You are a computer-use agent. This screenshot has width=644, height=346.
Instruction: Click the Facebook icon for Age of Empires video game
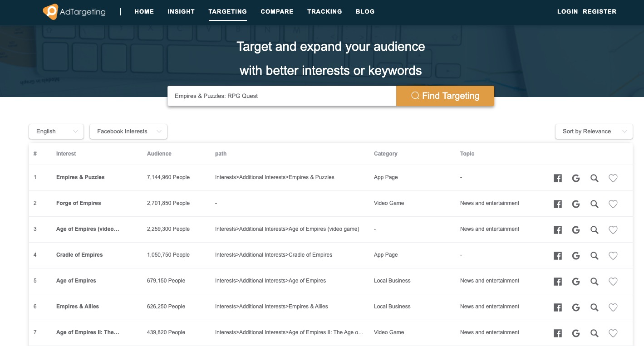click(557, 229)
